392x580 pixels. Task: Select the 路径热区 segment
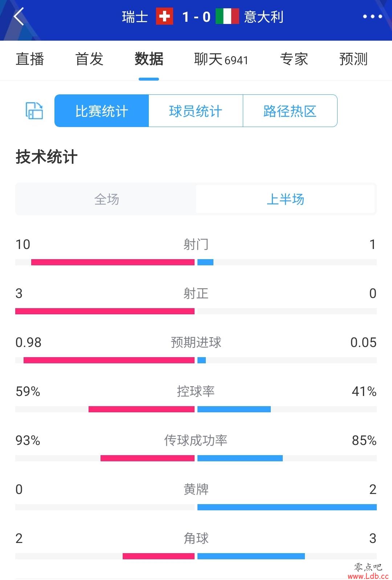pos(290,111)
